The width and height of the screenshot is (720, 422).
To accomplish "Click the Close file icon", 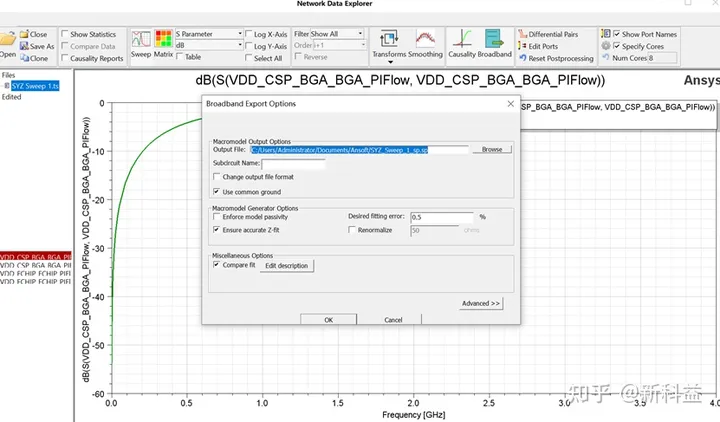I will click(x=24, y=34).
